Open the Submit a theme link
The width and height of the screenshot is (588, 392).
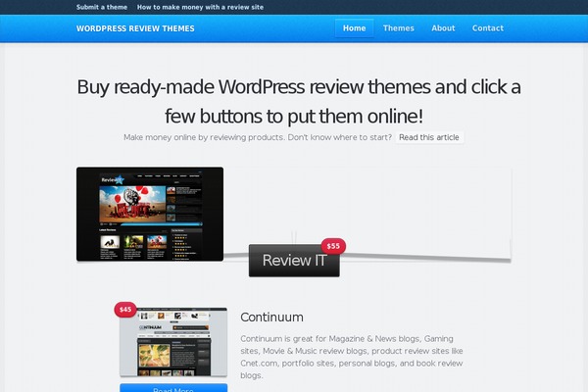point(102,7)
